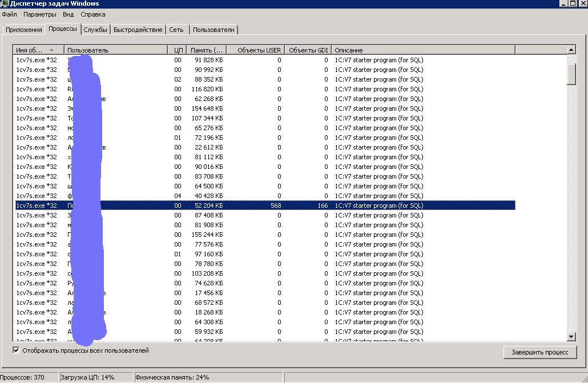The width and height of the screenshot is (588, 383).
Task: Open the Файл menu
Action: [x=9, y=14]
